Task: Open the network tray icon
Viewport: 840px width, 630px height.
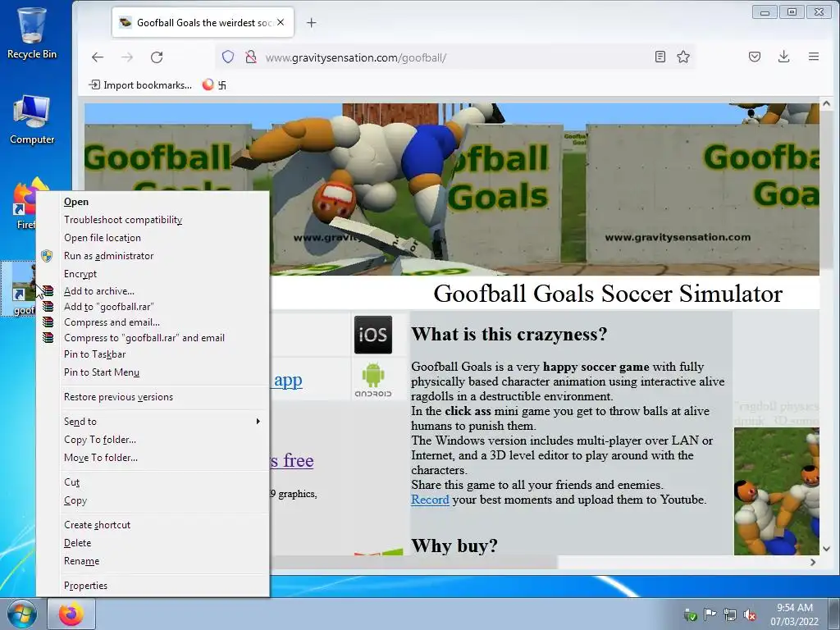Action: [729, 614]
